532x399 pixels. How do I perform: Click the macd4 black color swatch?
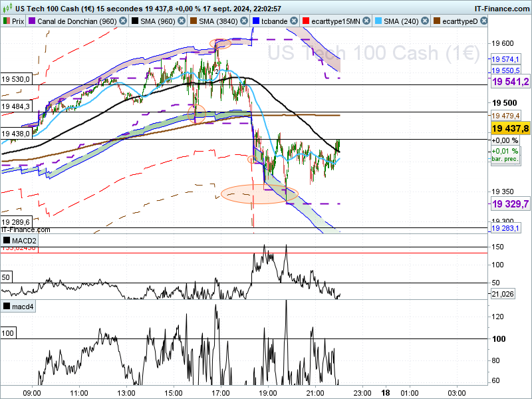click(x=7, y=307)
